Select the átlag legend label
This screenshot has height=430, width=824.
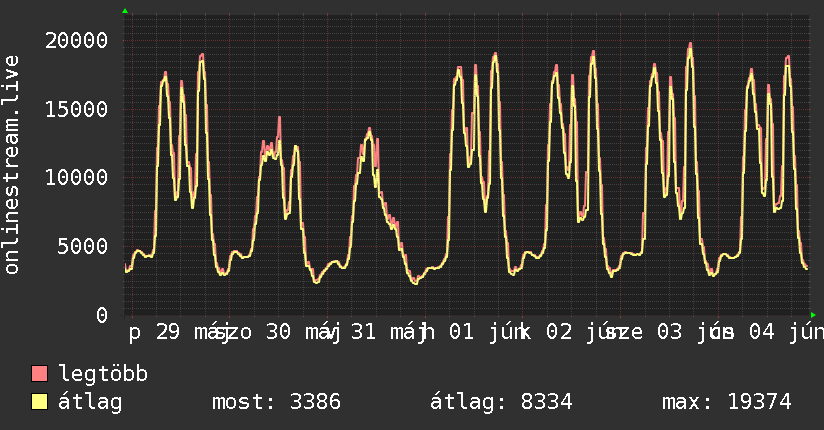[90, 402]
